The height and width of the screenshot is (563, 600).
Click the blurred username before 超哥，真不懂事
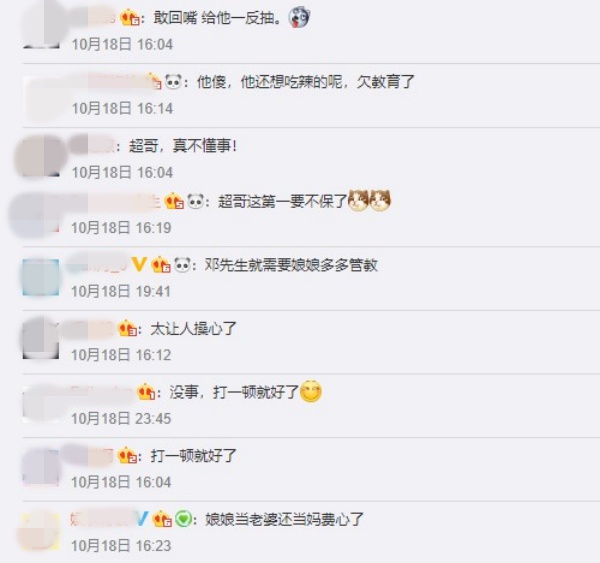[x=92, y=146]
